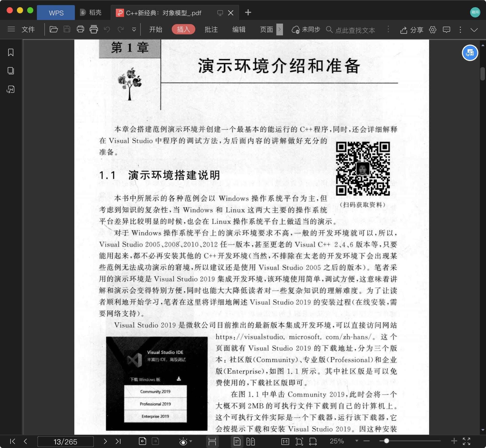
Task: Add a new tab with the plus button
Action: [x=248, y=12]
